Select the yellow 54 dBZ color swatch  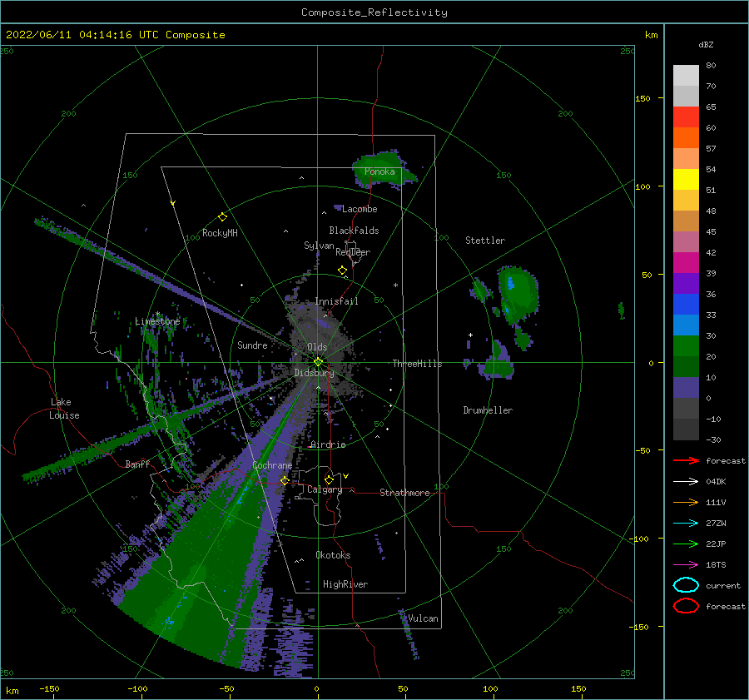(686, 179)
